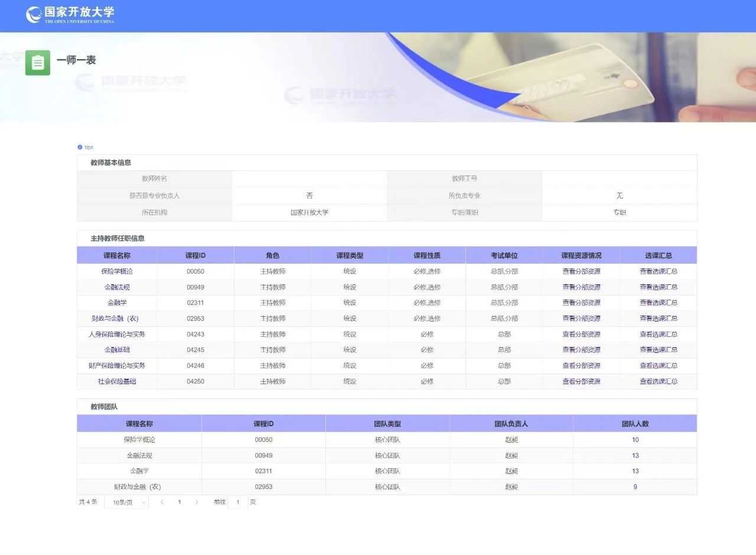This screenshot has width=756, height=555.
Task: Open 查看选课汇总 for 社会保险基础
Action: (659, 381)
